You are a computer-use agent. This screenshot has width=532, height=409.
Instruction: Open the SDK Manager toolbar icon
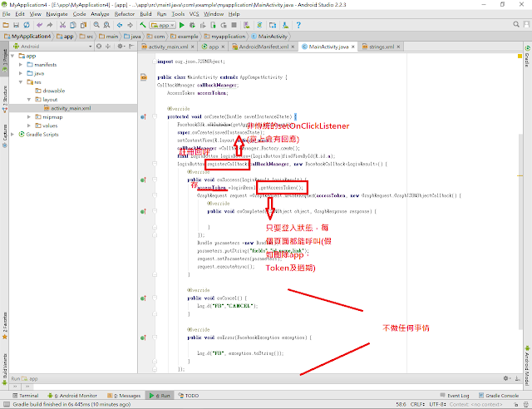click(285, 25)
